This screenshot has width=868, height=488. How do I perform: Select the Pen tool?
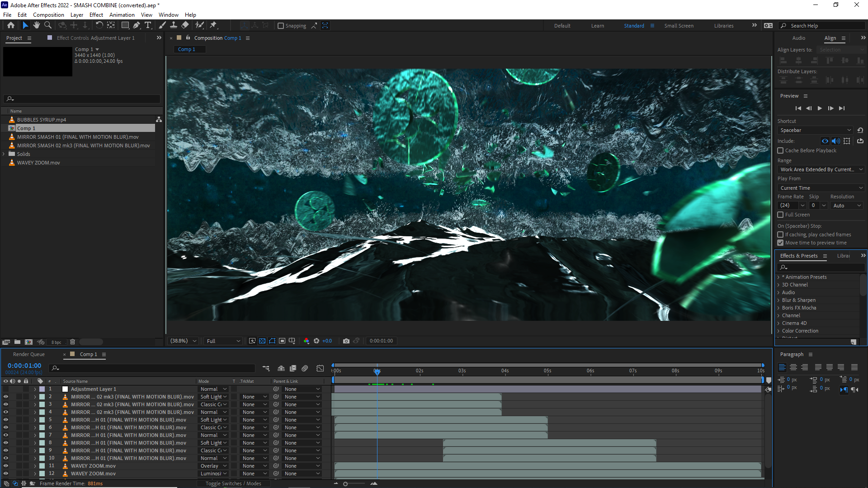[137, 25]
